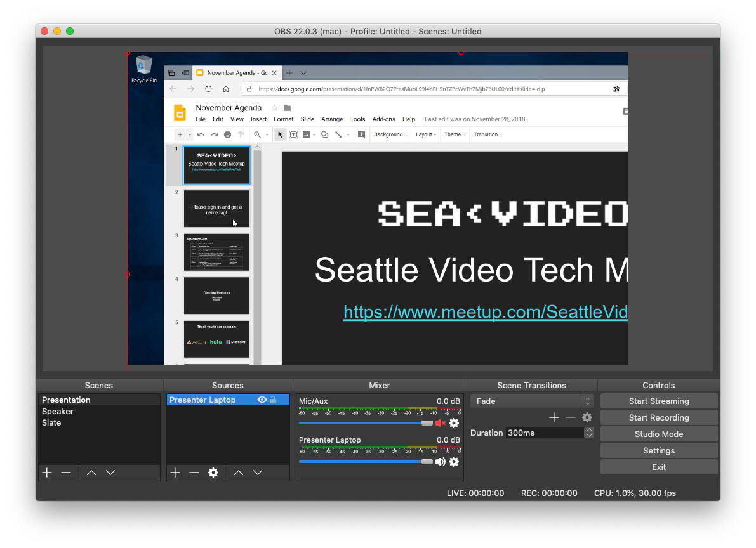Click browser back arrow in preview
Viewport: 756px width, 548px height.
[x=173, y=89]
